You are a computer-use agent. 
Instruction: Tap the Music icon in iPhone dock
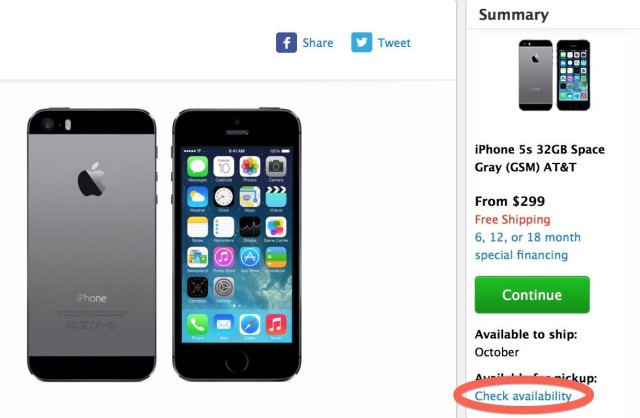pyautogui.click(x=276, y=325)
